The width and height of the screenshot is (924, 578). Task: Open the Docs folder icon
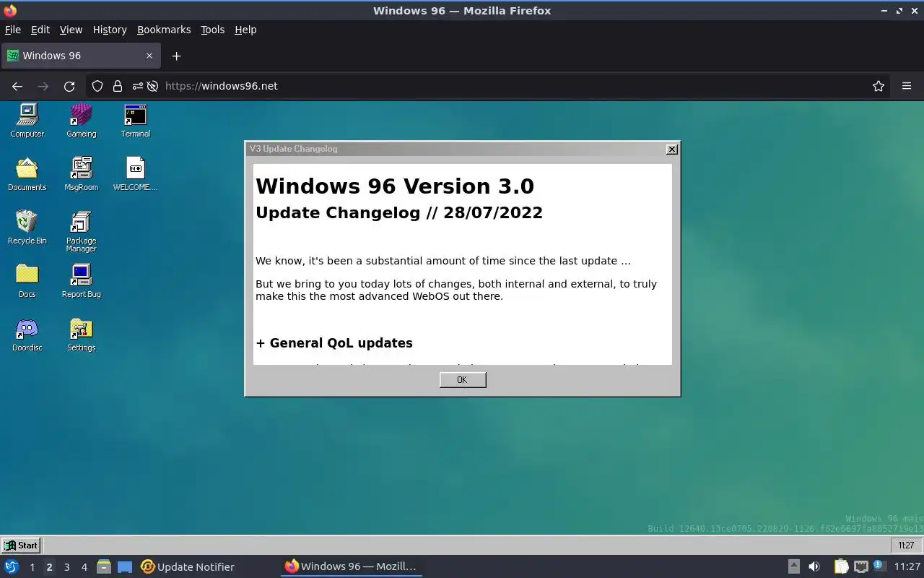coord(27,281)
